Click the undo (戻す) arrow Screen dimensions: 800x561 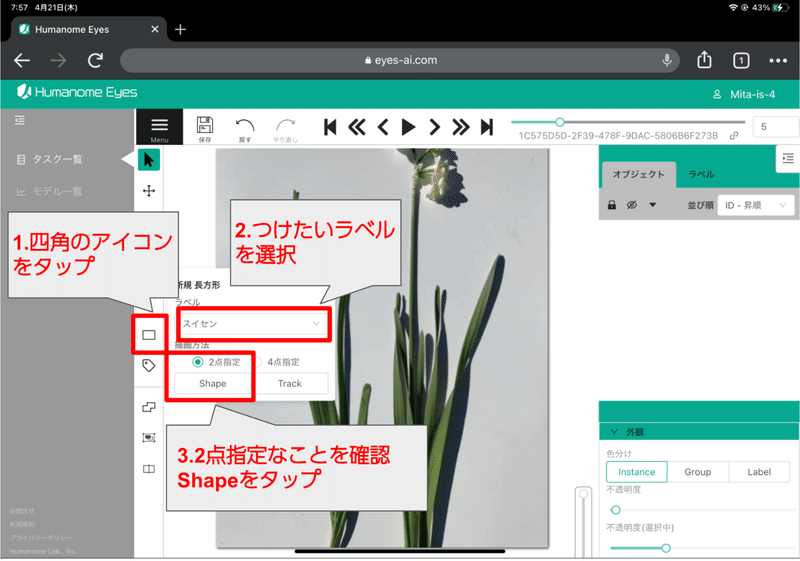[245, 130]
